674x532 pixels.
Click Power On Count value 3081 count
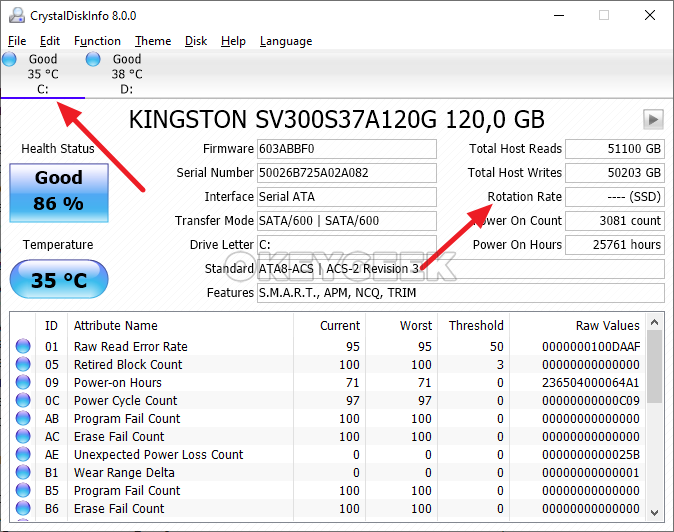(x=615, y=221)
